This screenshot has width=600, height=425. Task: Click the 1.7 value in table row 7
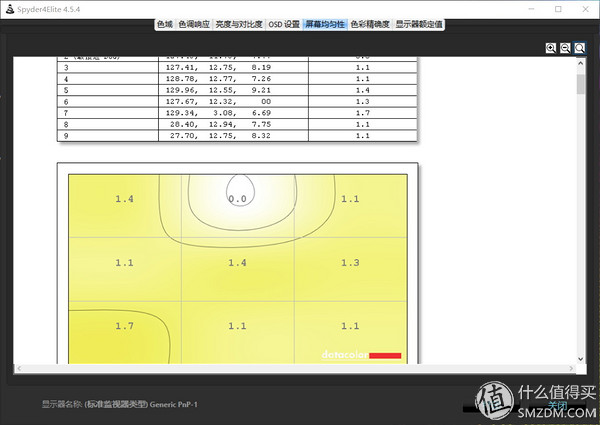tap(362, 113)
